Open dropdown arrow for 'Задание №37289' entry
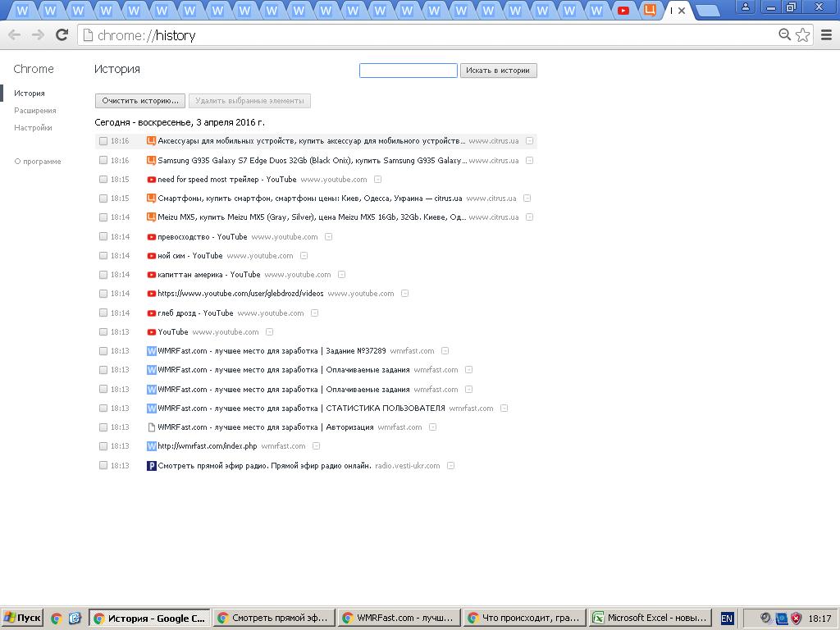The width and height of the screenshot is (840, 630). 445,351
